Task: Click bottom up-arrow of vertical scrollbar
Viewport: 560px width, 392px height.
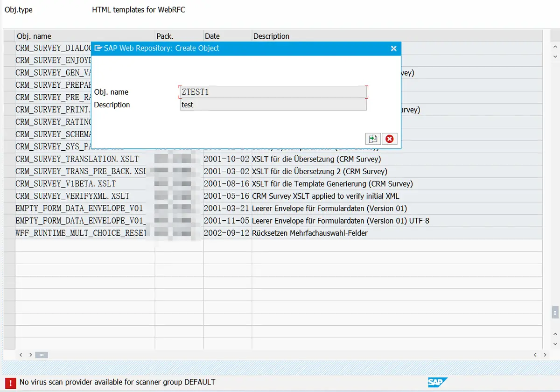Action: pos(555,333)
